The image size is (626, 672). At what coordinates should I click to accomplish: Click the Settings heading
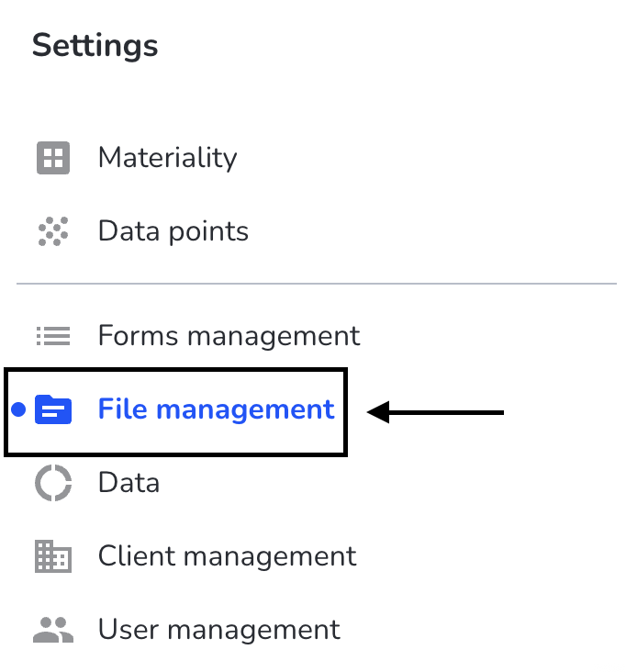95,46
